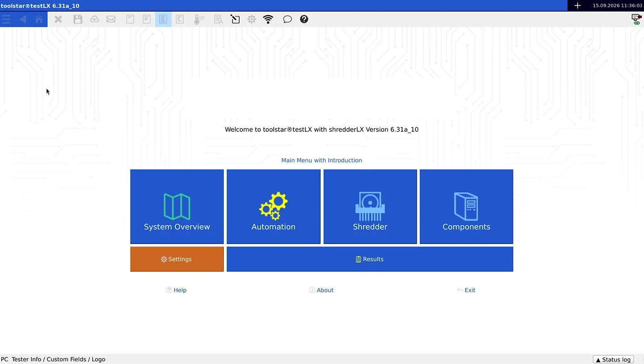Select the second report page icon
Image resolution: width=644 pixels, height=364 pixels.
[147, 19]
